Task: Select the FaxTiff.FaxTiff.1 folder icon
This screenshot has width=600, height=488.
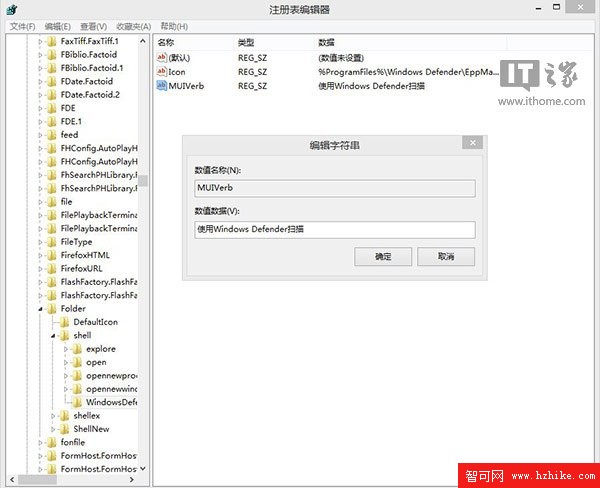Action: coord(51,41)
